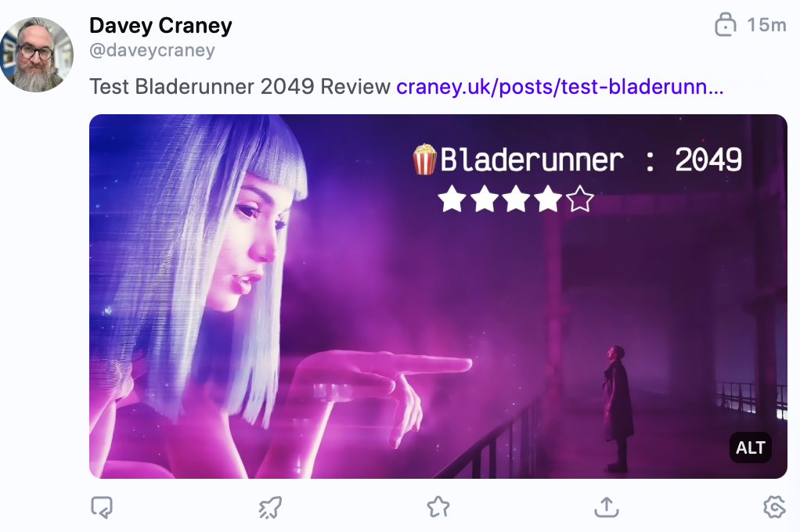The image size is (800, 532).
Task: Boost the post with the rocket icon
Action: (x=270, y=508)
